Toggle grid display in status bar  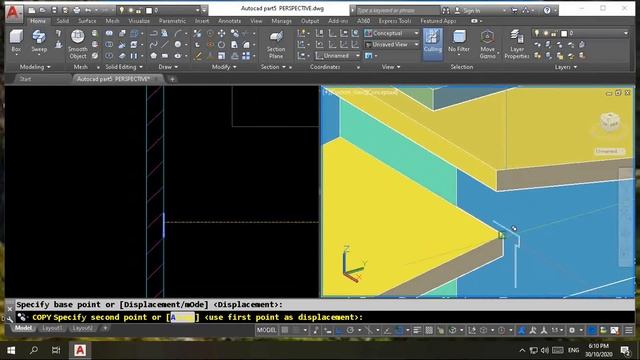click(x=285, y=330)
